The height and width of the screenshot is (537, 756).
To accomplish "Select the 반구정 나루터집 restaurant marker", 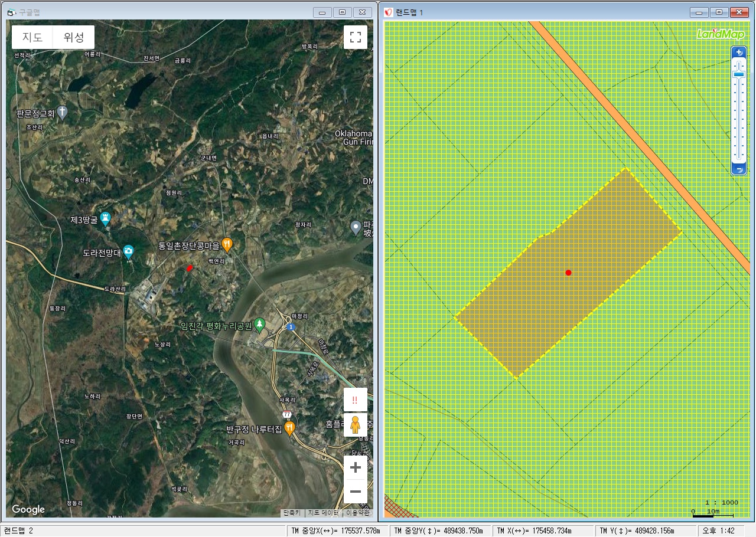I will click(x=289, y=428).
